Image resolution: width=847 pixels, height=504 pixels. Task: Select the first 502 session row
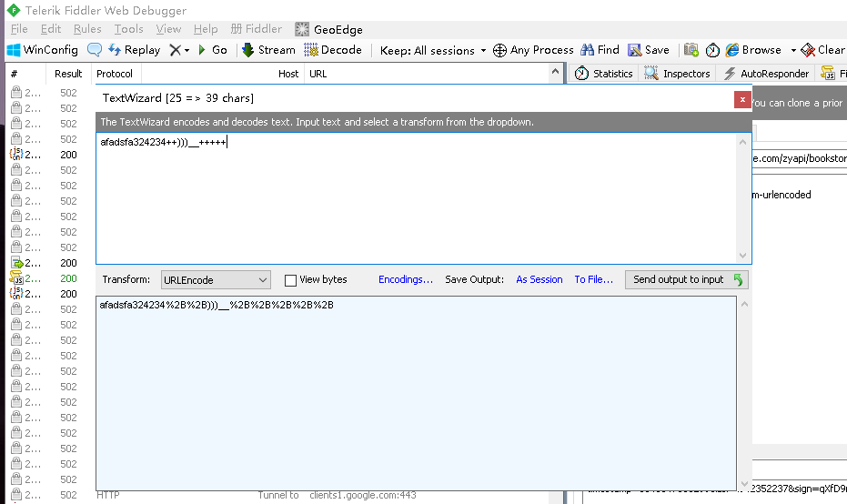[x=51, y=93]
